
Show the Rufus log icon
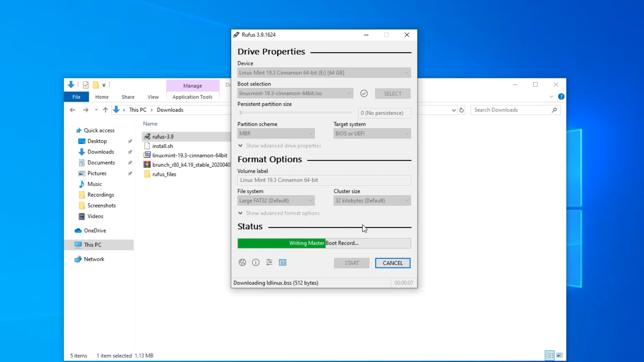282,262
